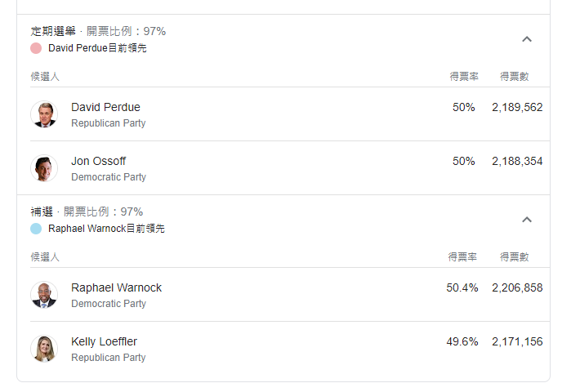Click Kelly Loeffler's 49.6% vote share
Viewport: 571px width, 392px height.
click(x=462, y=341)
